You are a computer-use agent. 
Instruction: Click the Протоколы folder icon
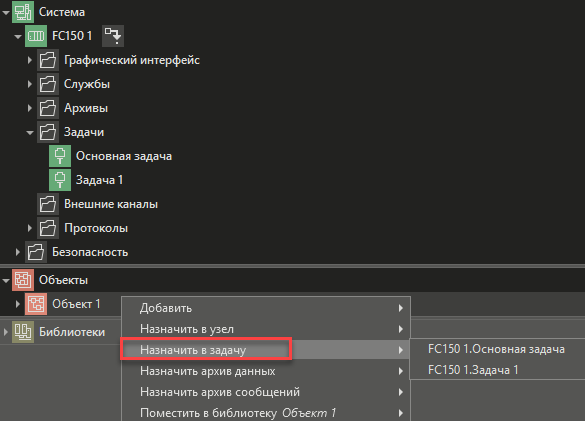(x=48, y=228)
